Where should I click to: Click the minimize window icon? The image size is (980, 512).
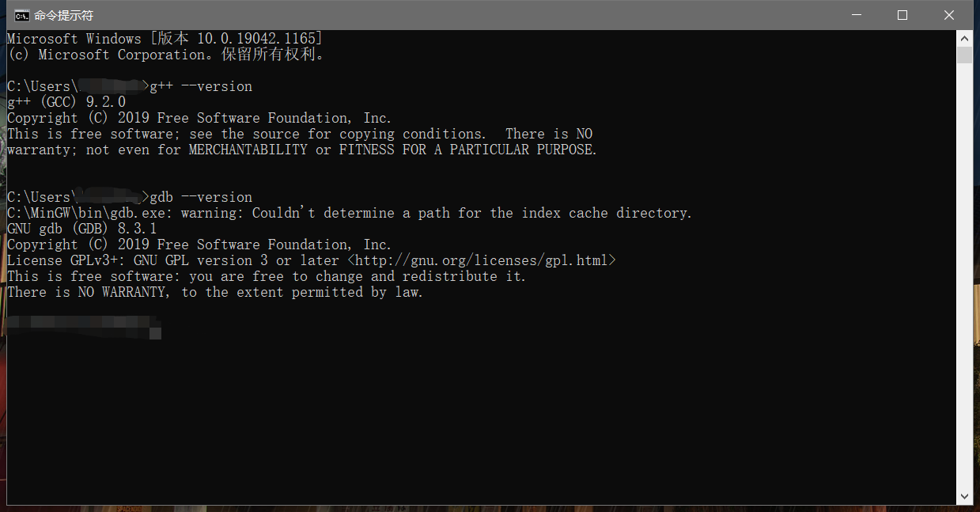coord(857,14)
